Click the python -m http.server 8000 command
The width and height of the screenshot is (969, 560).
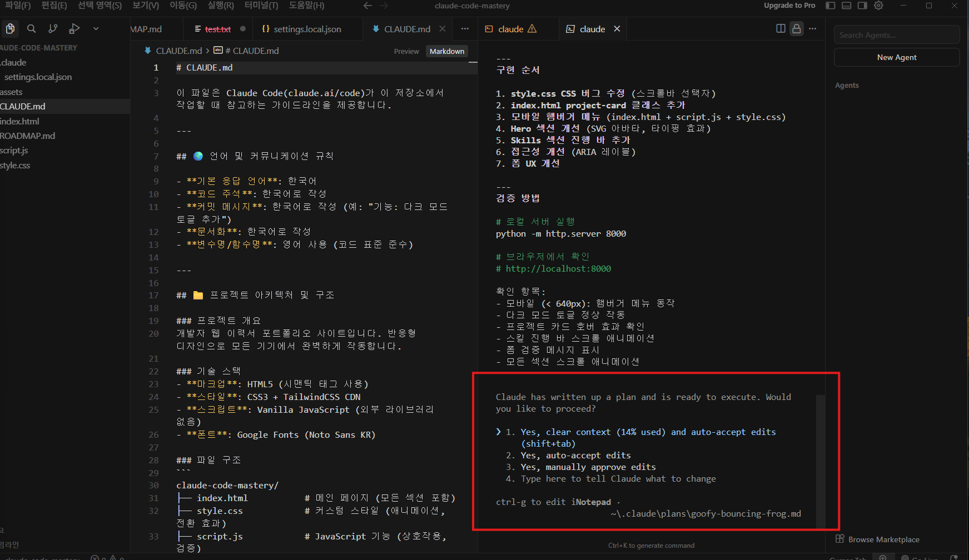coord(561,234)
